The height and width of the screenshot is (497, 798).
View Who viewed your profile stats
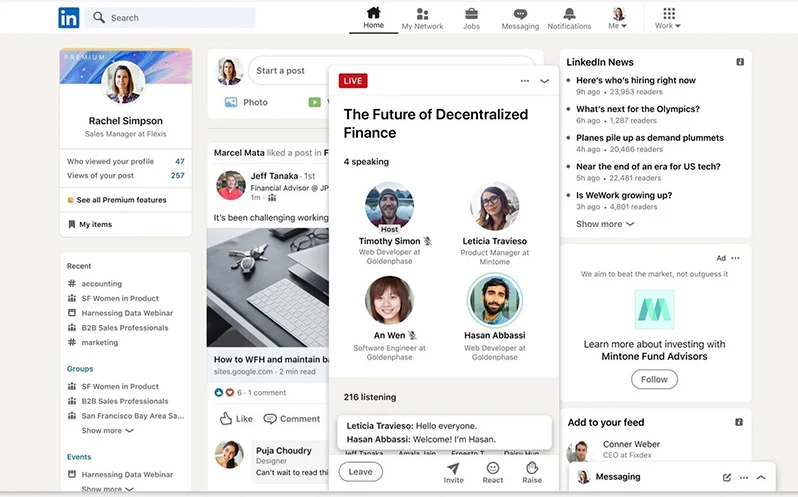tap(126, 161)
